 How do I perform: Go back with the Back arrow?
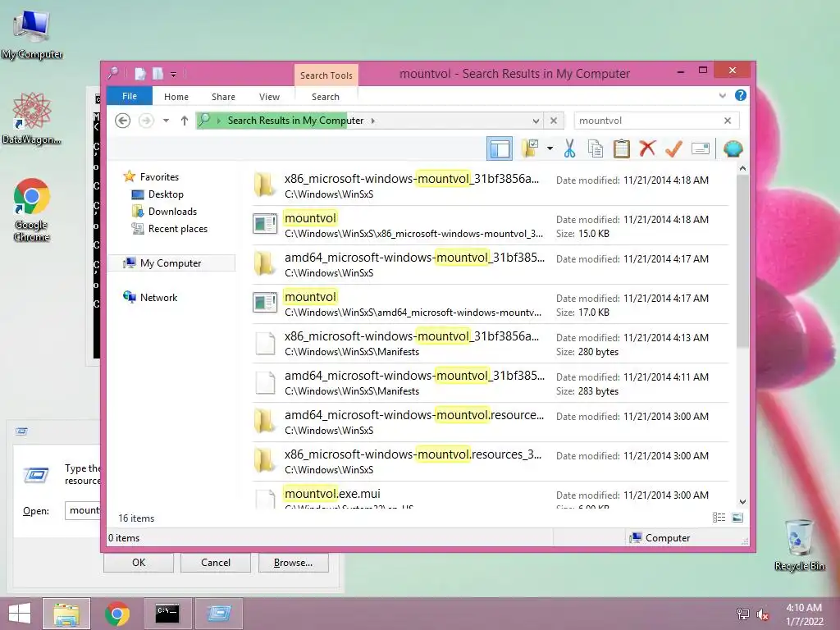(123, 121)
